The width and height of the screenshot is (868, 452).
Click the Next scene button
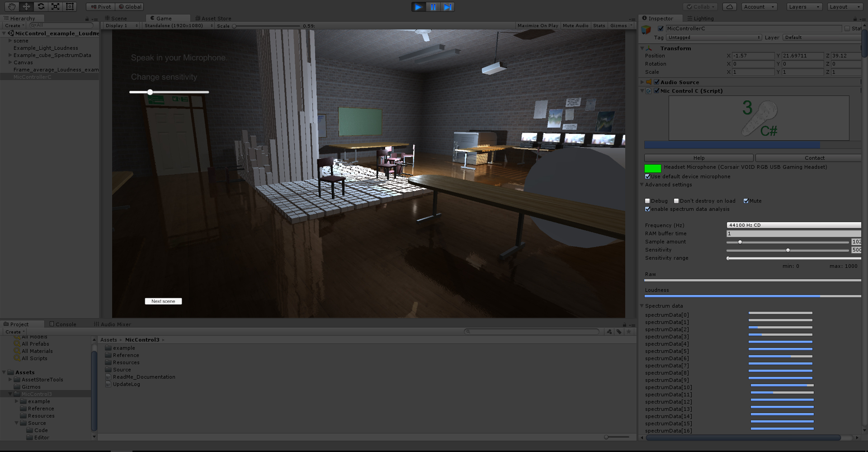tap(163, 301)
